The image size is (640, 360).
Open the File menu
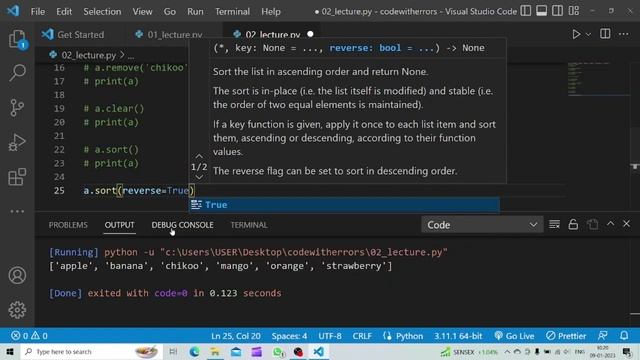(x=38, y=11)
